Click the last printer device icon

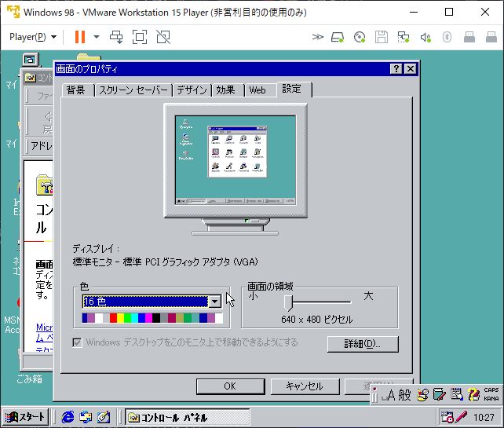491,37
